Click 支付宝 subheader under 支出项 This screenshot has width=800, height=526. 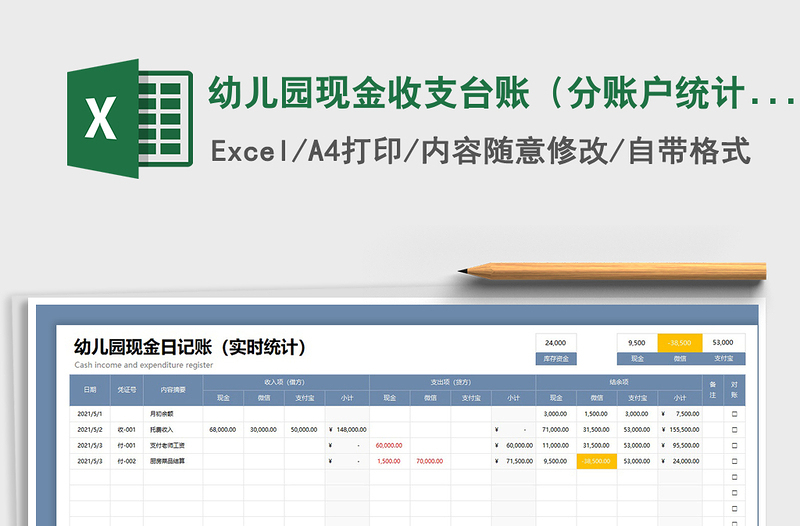click(471, 398)
